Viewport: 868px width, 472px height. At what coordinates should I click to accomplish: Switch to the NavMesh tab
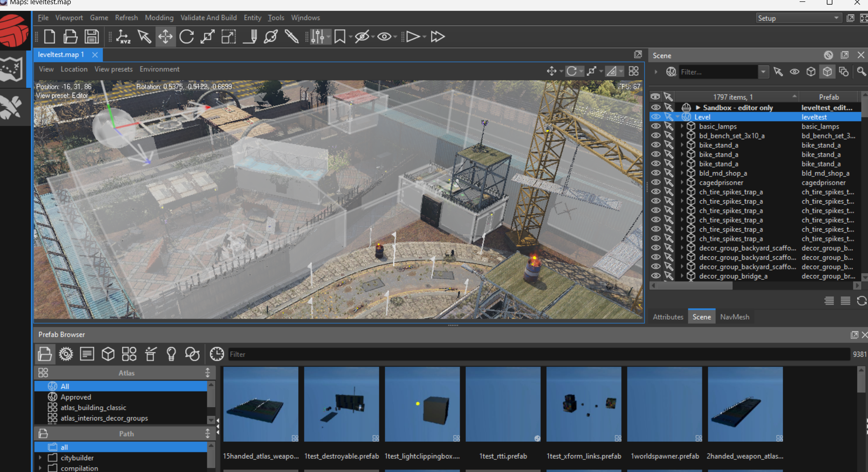pos(734,317)
